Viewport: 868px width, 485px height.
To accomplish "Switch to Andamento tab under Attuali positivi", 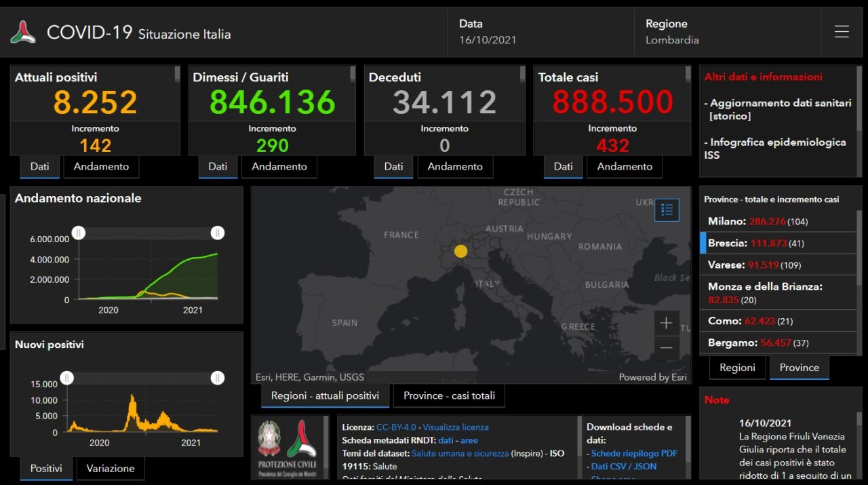I will (x=101, y=166).
